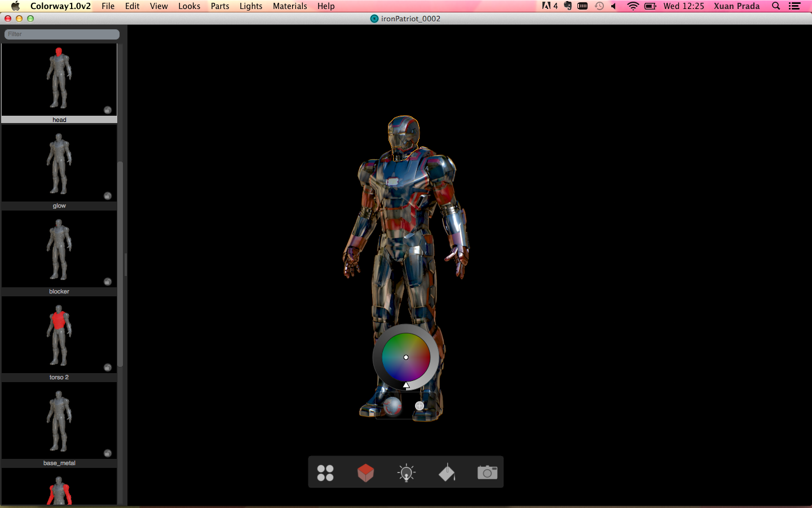Image resolution: width=812 pixels, height=508 pixels.
Task: Click the small badge icon on glow thumbnail
Action: coord(108,196)
